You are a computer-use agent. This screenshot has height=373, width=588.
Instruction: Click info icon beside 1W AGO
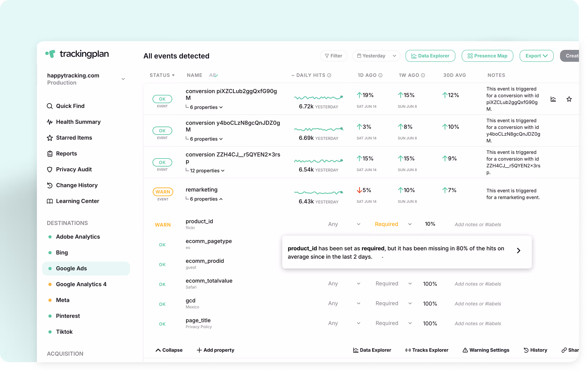(x=423, y=75)
